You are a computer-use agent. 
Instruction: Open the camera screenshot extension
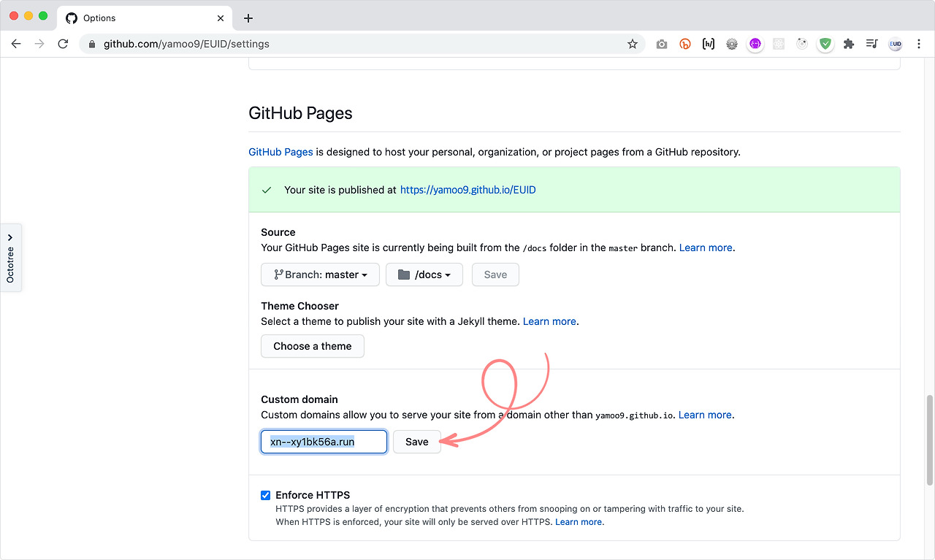(662, 44)
